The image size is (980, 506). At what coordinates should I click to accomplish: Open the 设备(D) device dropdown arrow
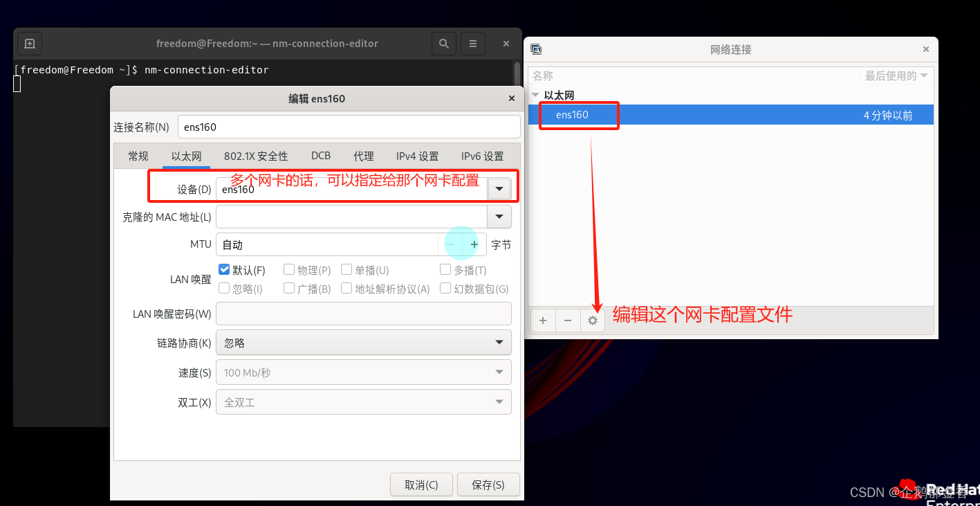499,188
